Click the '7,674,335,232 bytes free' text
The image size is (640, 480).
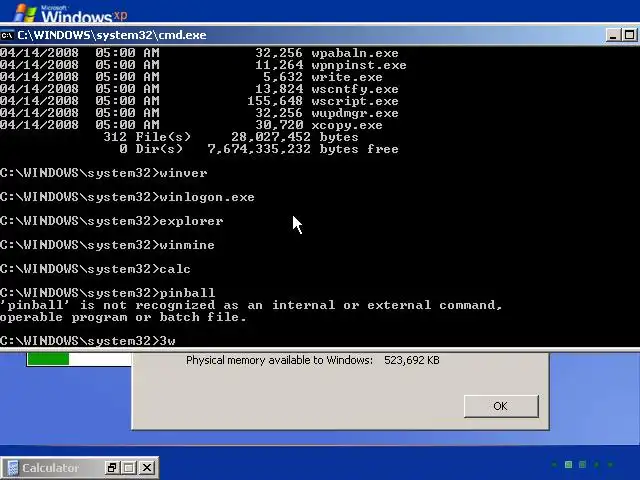click(303, 149)
